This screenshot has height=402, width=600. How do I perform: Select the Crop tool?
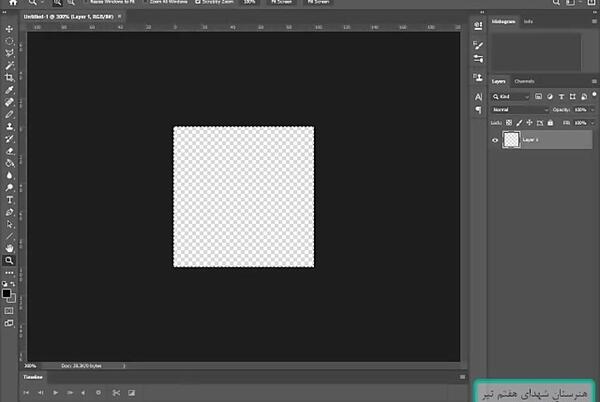(x=9, y=78)
